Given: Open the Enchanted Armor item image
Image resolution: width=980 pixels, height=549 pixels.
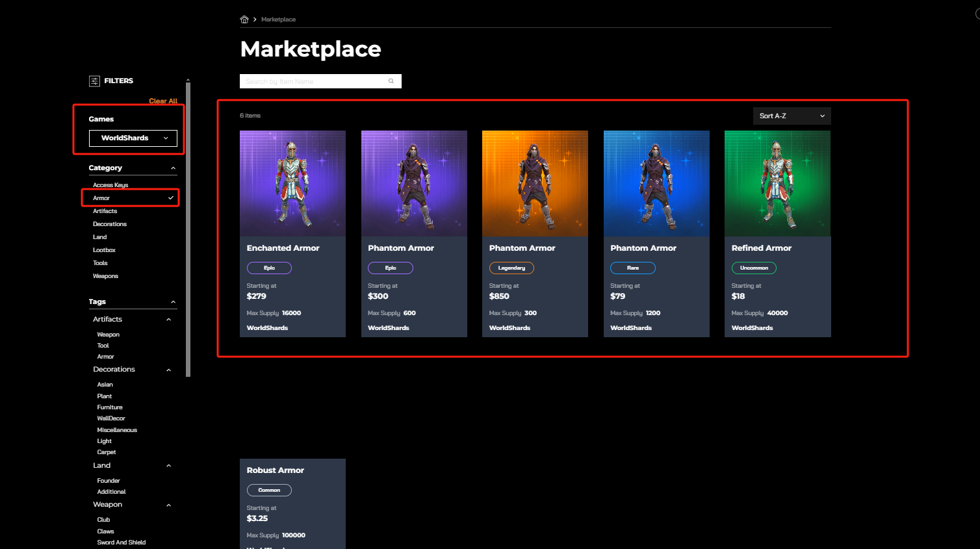Looking at the screenshot, I should click(292, 183).
